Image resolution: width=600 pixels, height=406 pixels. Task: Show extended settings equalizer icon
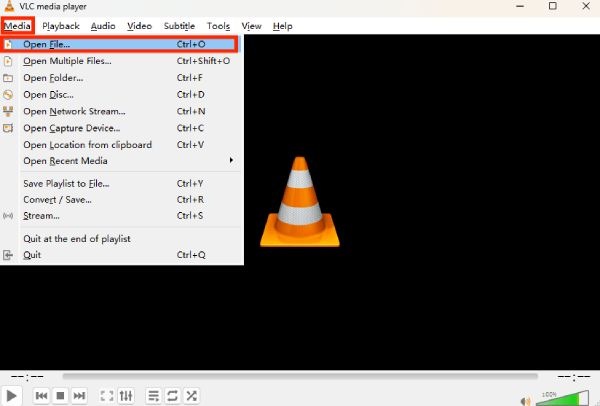click(x=126, y=396)
